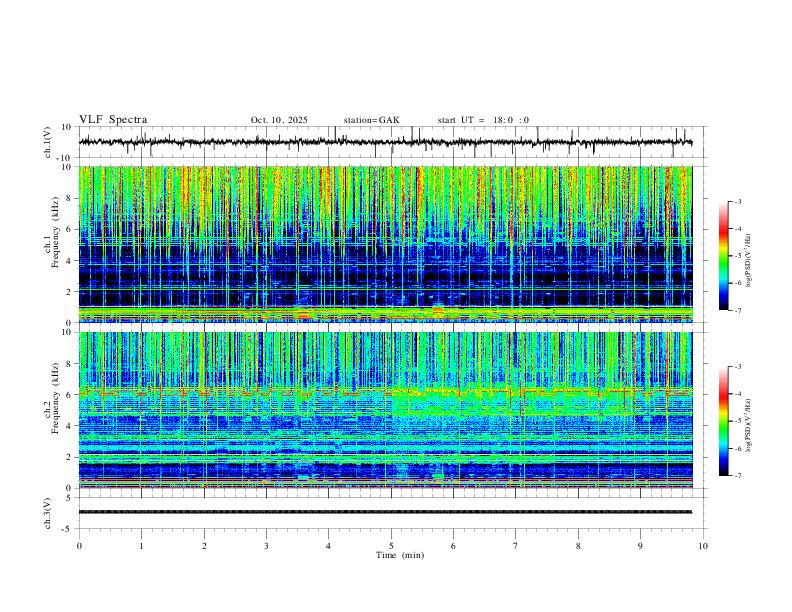Click the -4 tick on ch.2 colorbar

[x=738, y=394]
